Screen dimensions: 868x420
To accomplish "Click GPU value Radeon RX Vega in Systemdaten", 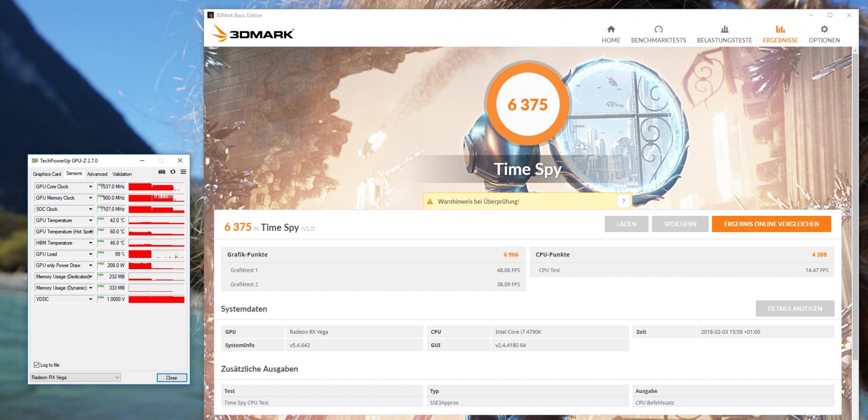I will pyautogui.click(x=309, y=332).
